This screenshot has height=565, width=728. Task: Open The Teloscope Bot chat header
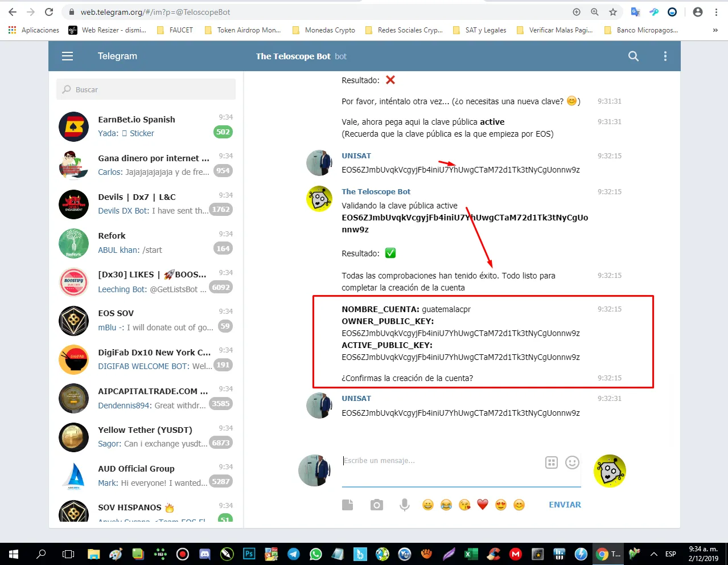301,56
